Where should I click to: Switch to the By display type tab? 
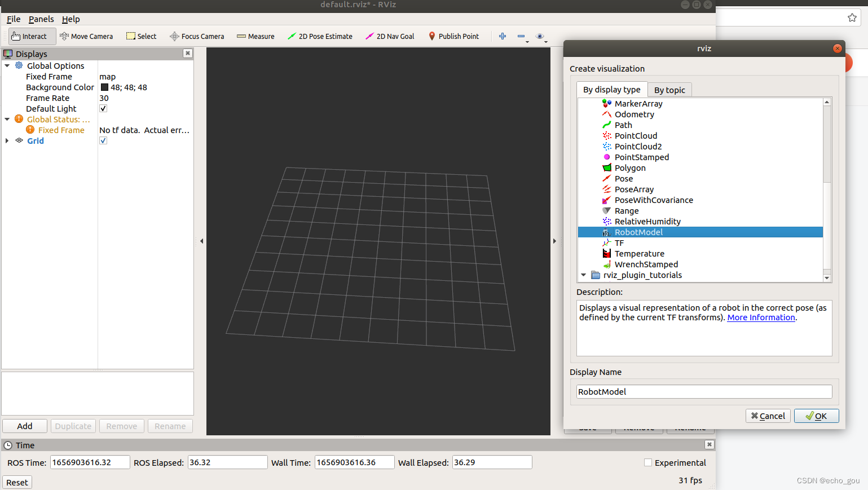612,90
